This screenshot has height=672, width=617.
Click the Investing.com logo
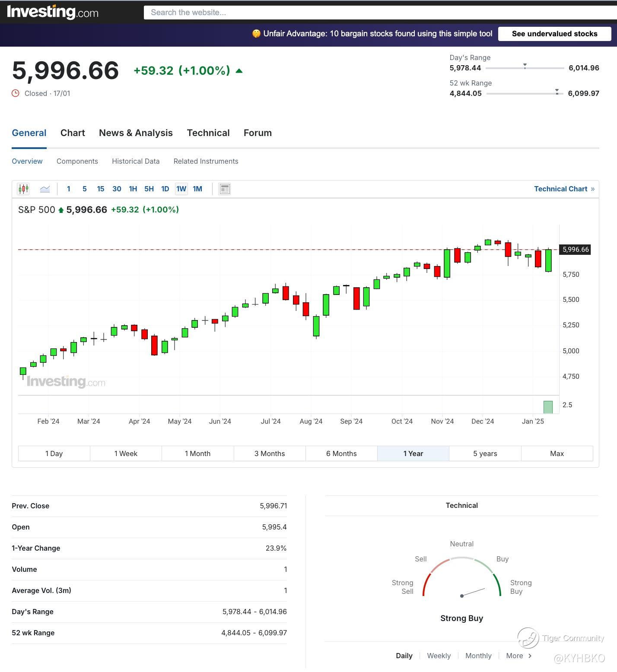coord(53,12)
